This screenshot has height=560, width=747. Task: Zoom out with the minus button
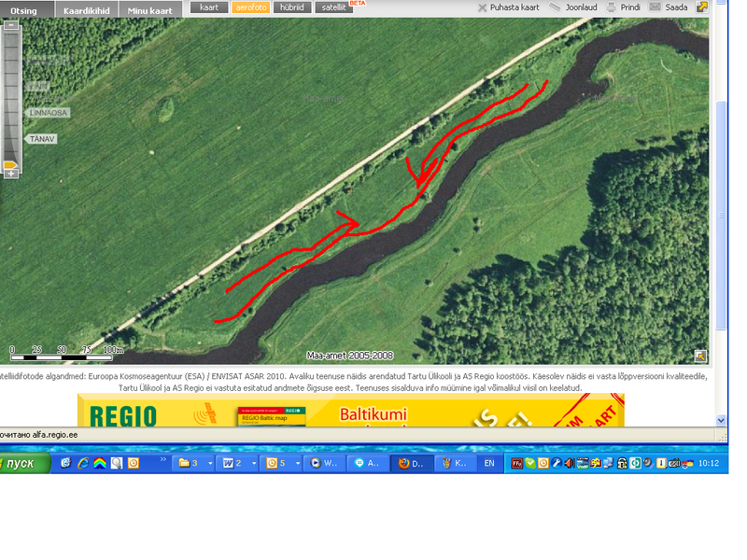pyautogui.click(x=11, y=25)
